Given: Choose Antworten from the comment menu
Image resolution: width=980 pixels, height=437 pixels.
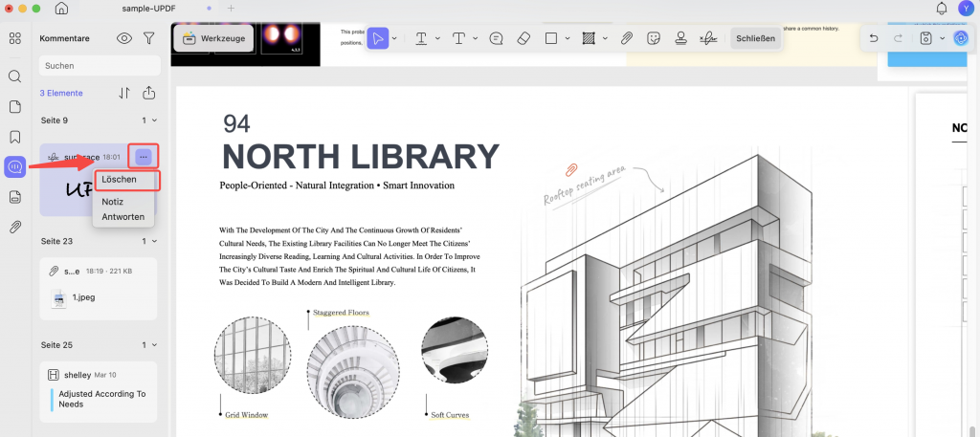Looking at the screenshot, I should [123, 217].
